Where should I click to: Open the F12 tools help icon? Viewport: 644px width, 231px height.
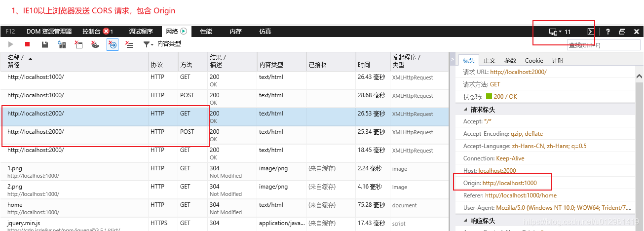pos(608,32)
